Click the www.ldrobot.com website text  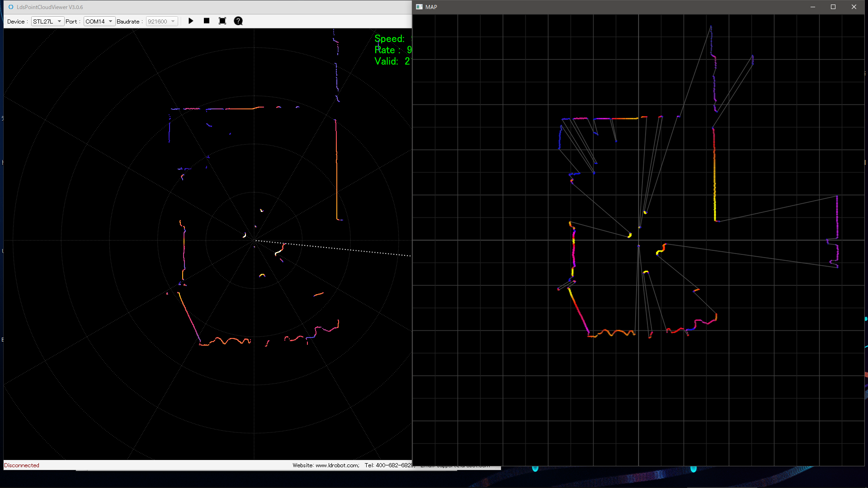click(337, 465)
